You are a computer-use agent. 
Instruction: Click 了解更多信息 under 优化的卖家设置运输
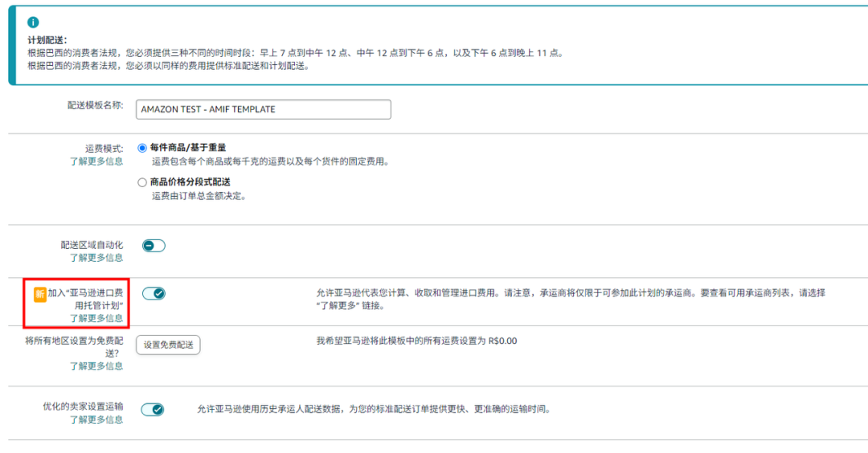coord(96,419)
